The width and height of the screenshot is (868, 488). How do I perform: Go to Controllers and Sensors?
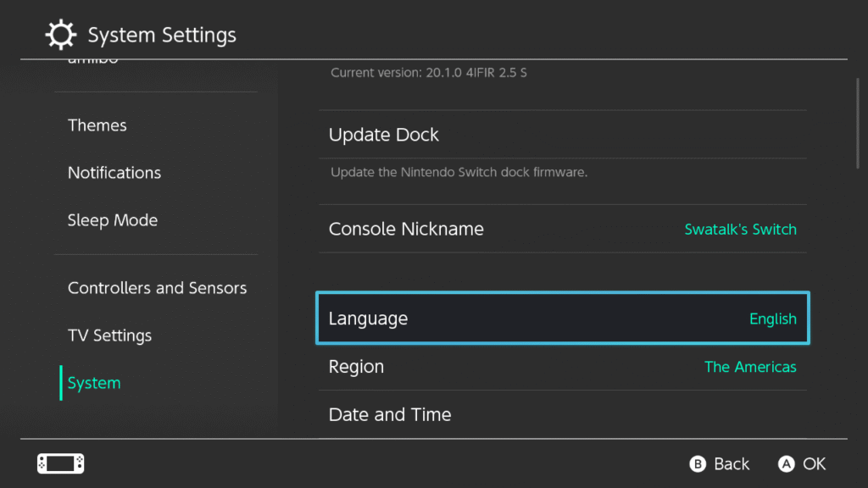[157, 288]
